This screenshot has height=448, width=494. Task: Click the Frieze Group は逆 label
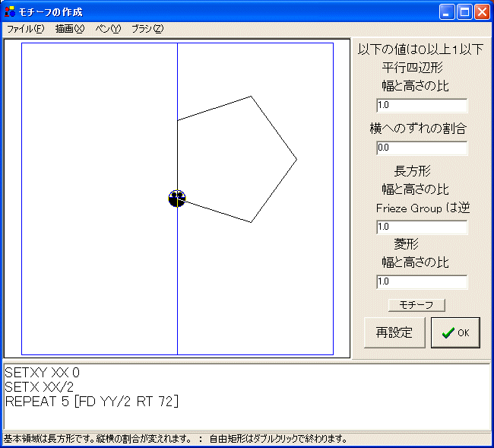point(423,208)
